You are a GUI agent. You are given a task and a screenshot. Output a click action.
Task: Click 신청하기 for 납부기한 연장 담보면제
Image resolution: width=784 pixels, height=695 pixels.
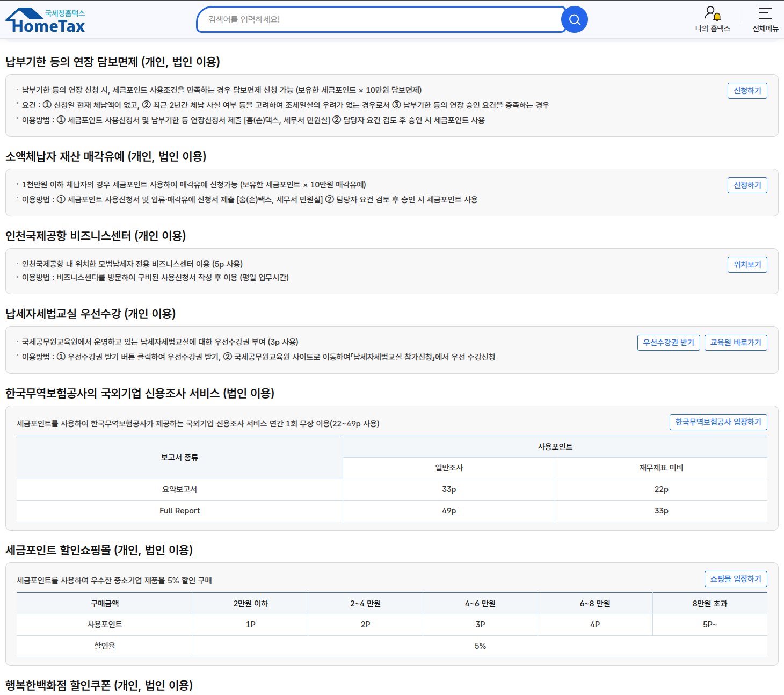[x=747, y=91]
